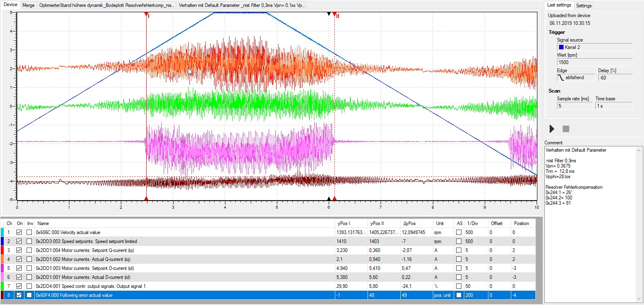Open the Edge 'abfallend' dropdown
This screenshot has height=305, width=644.
(x=576, y=77)
